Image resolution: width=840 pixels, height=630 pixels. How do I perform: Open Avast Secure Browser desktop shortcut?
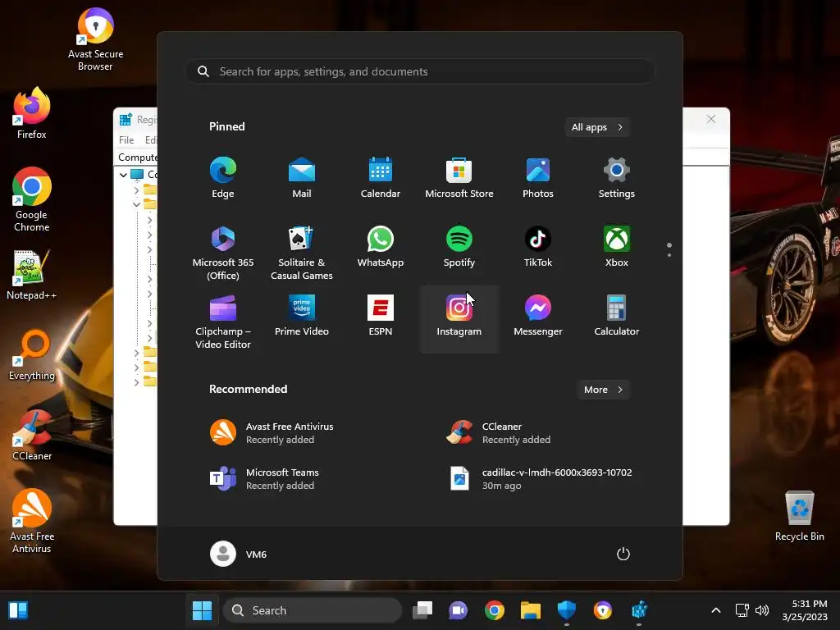click(x=95, y=39)
